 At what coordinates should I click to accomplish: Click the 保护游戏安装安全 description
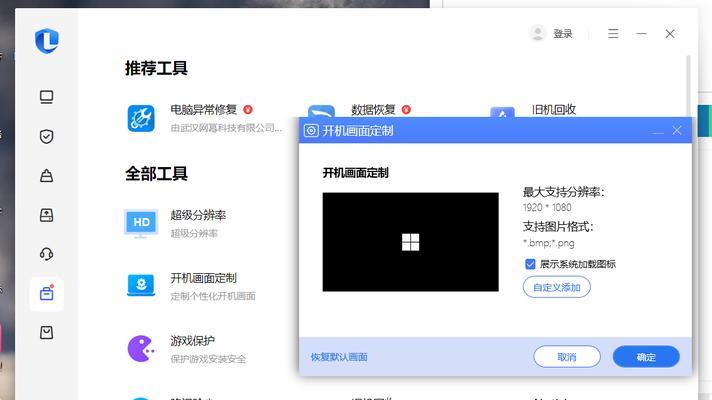208,359
